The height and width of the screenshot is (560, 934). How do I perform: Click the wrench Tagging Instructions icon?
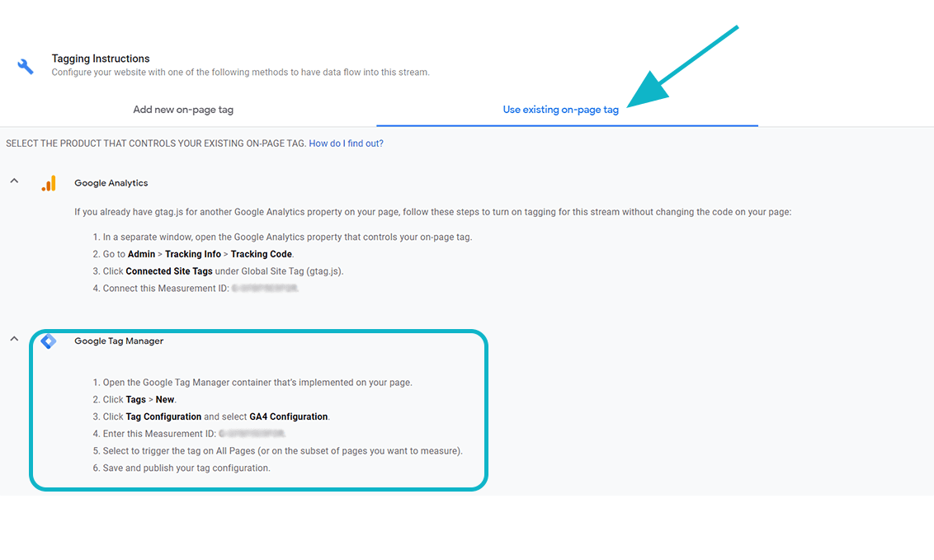click(x=26, y=66)
